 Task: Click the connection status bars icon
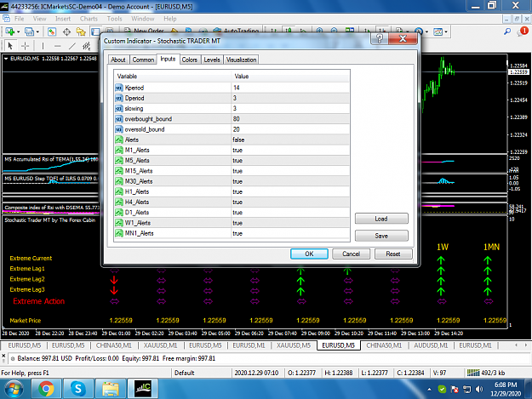pos(473,373)
